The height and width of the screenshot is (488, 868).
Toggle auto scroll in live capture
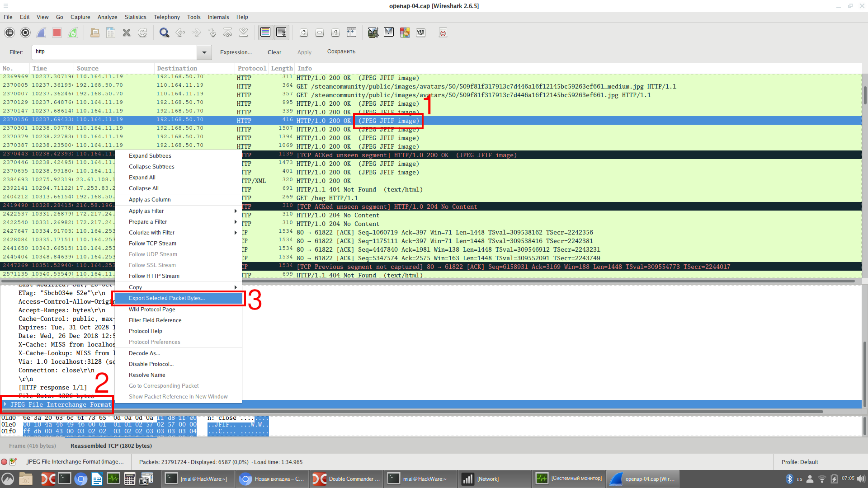(281, 33)
